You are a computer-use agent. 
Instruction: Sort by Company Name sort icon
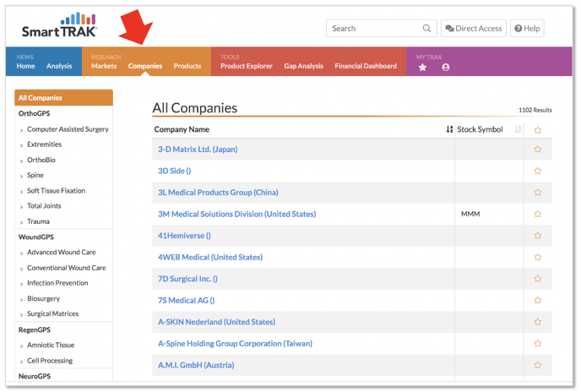coord(449,129)
